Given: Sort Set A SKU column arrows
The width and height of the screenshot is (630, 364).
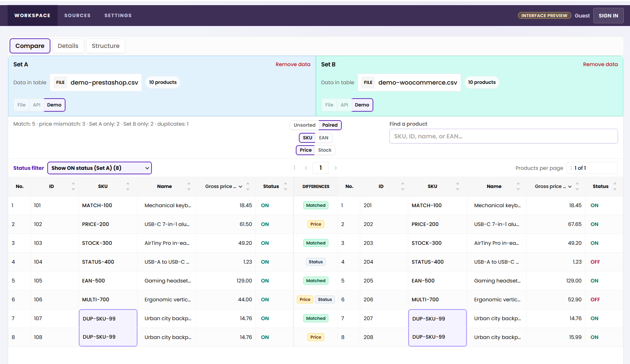Looking at the screenshot, I should (128, 186).
